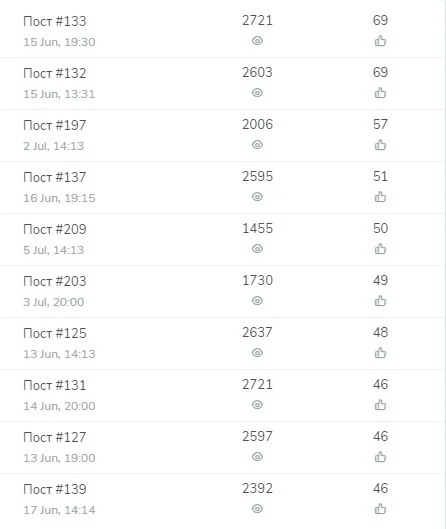The height and width of the screenshot is (529, 446).
Task: Click the thumbs-up icon for Пост #203
Action: point(380,301)
